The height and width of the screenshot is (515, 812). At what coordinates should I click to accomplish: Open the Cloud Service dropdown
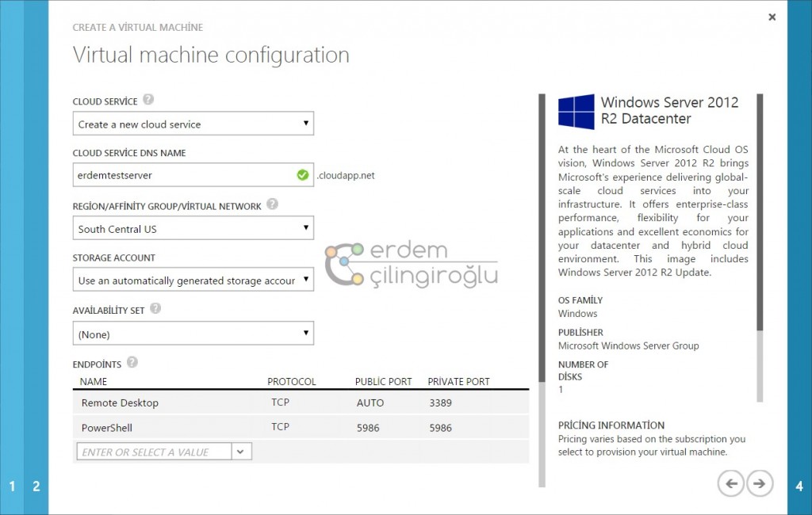tap(193, 124)
